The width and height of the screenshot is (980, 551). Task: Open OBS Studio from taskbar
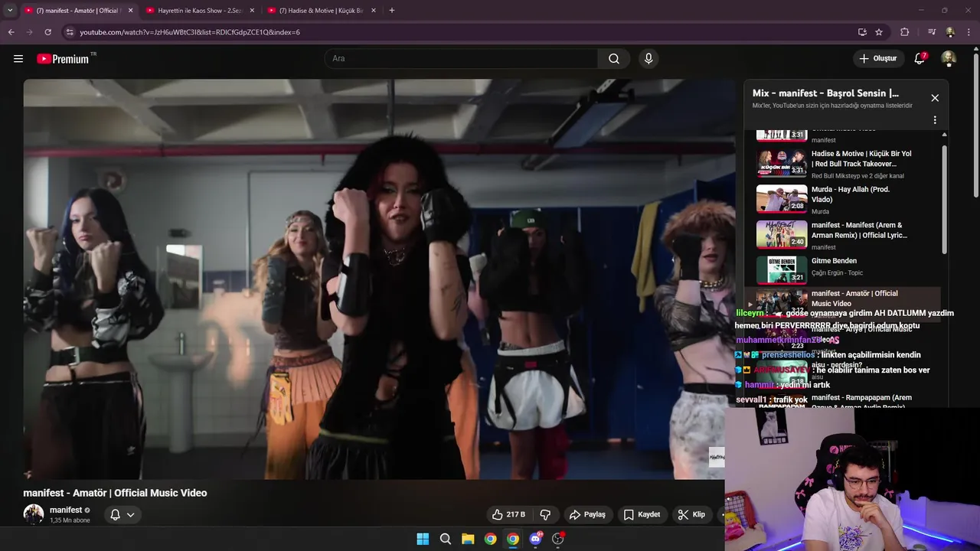click(x=558, y=539)
